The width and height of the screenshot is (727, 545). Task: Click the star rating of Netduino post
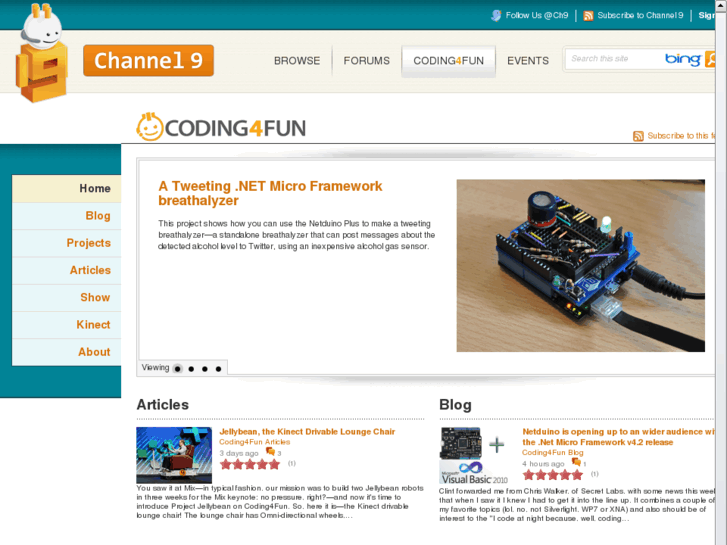point(553,474)
